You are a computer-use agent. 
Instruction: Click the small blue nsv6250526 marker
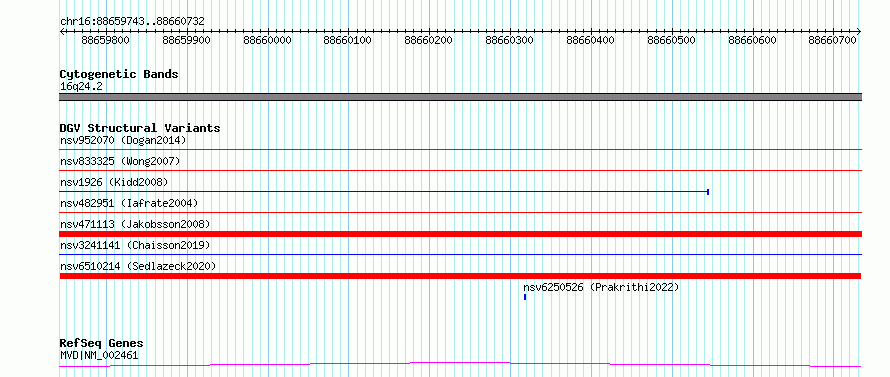[x=525, y=297]
